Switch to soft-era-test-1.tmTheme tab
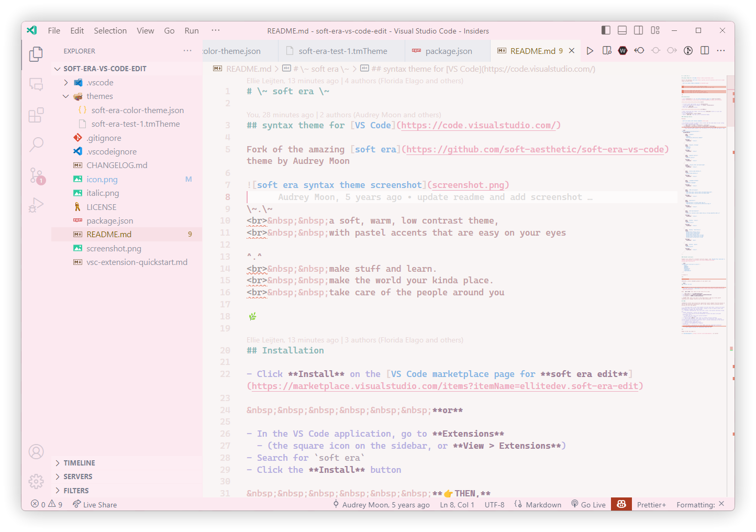The width and height of the screenshot is (756, 532). (x=341, y=51)
